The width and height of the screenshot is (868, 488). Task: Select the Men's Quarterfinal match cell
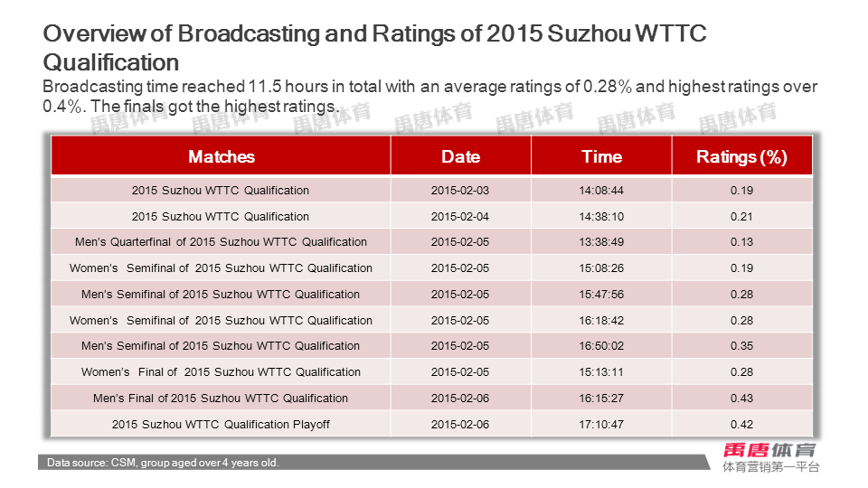tap(222, 242)
